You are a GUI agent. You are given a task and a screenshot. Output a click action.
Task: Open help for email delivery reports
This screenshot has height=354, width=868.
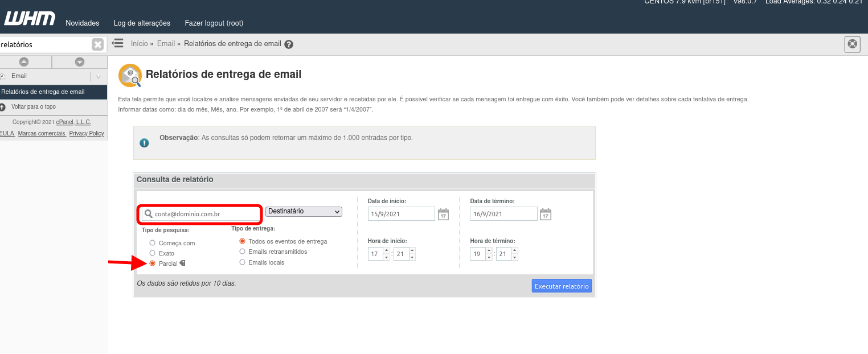289,44
